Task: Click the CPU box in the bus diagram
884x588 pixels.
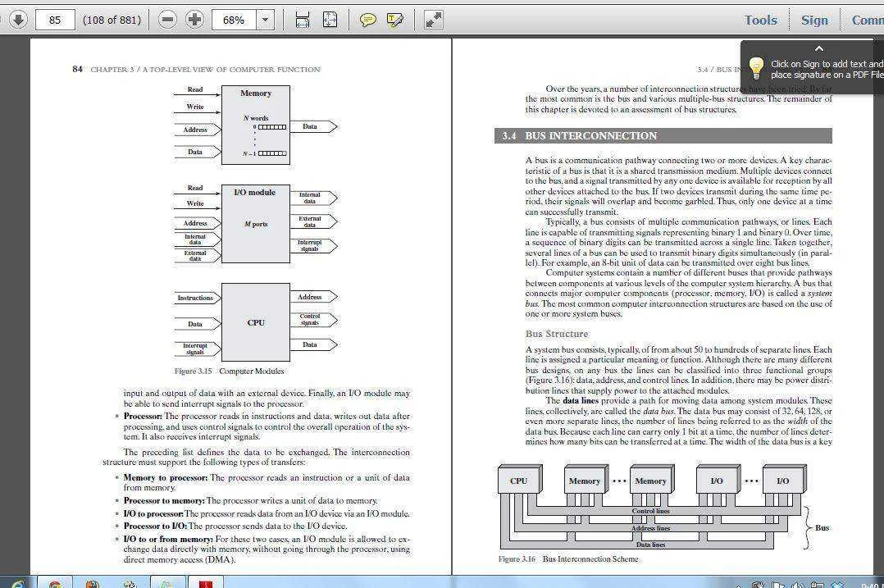Action: tap(518, 481)
